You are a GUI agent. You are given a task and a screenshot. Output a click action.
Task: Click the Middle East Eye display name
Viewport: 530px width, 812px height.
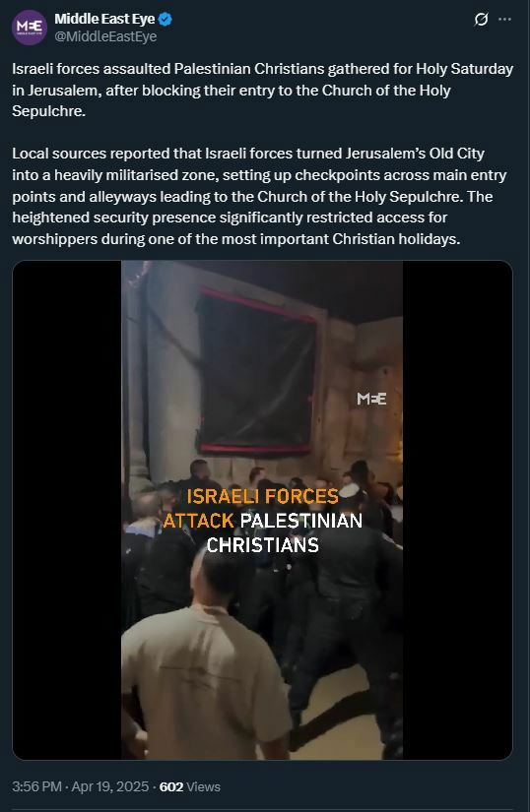[104, 19]
